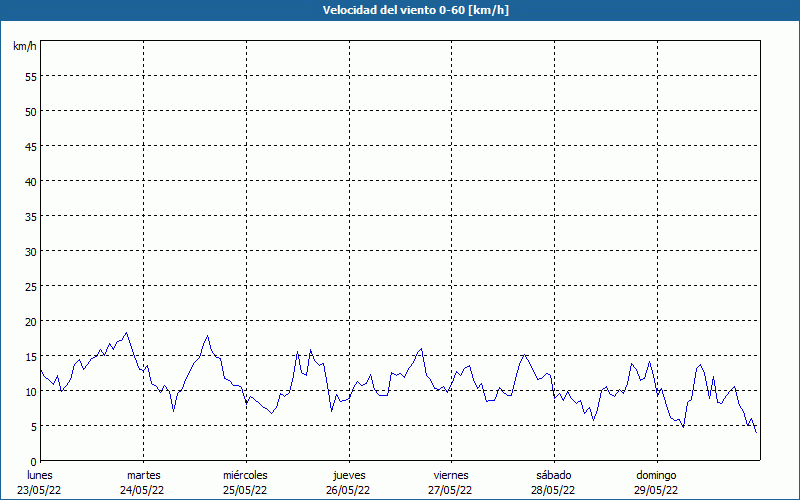Click the 55 value on the y-axis
This screenshot has height=500, width=800.
coord(31,77)
